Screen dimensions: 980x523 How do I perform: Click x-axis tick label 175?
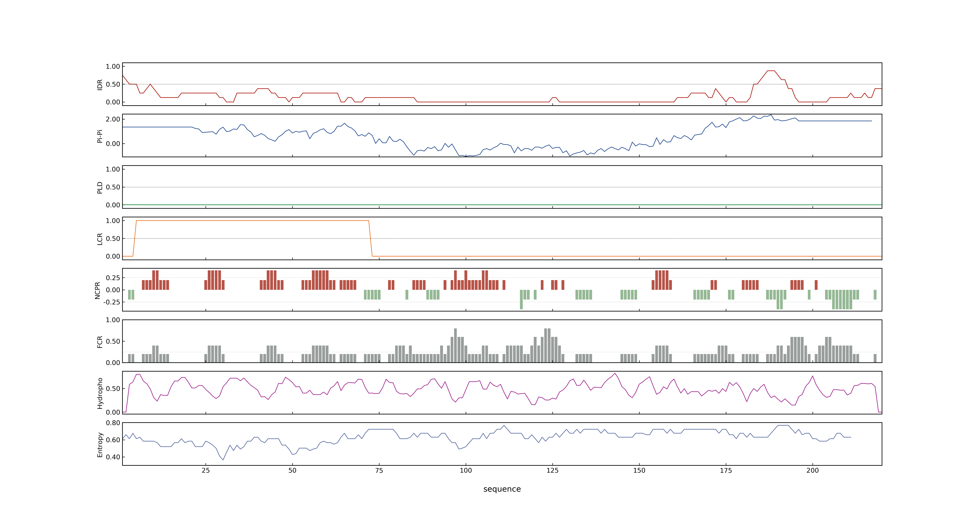pos(726,470)
